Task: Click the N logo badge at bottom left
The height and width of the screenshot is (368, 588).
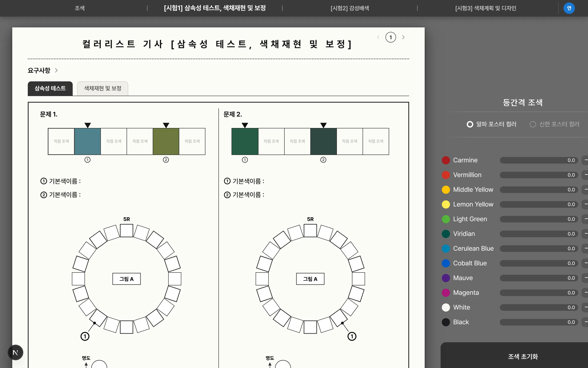Action: pyautogui.click(x=16, y=352)
